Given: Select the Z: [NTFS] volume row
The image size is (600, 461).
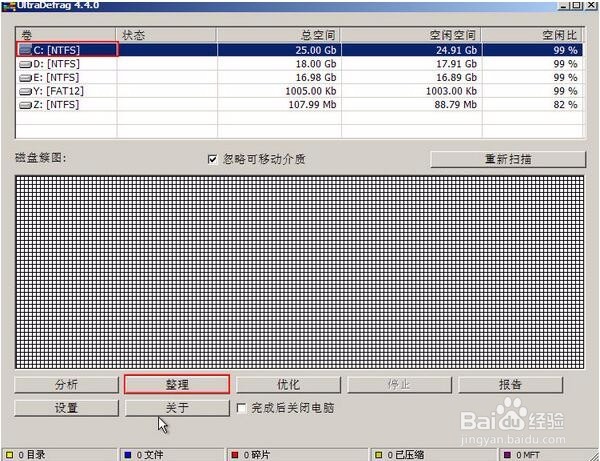Looking at the screenshot, I should click(299, 105).
